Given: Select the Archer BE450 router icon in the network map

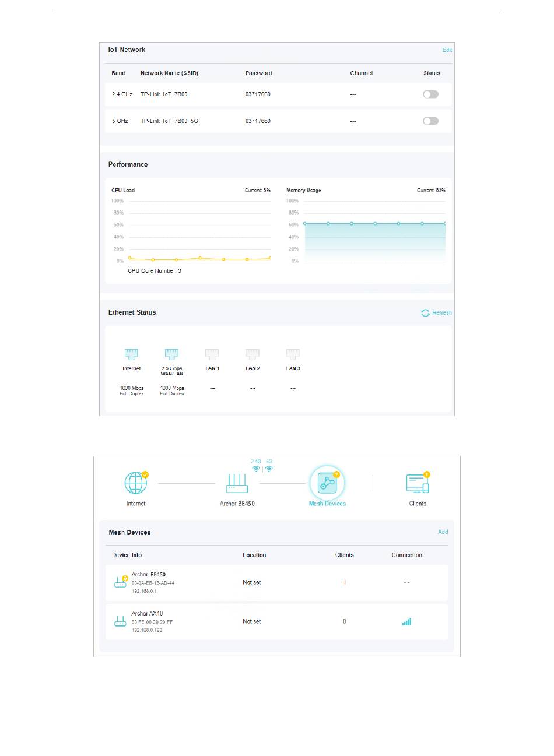Looking at the screenshot, I should point(237,483).
